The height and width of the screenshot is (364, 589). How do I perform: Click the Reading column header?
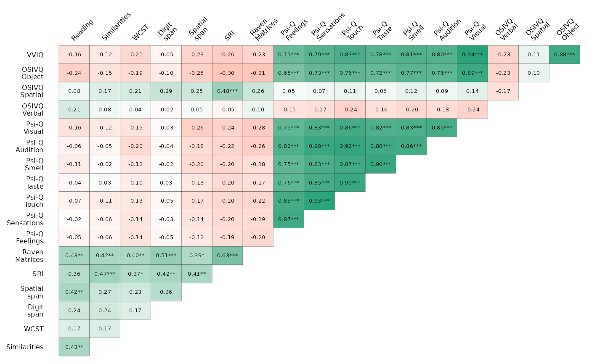[x=82, y=30]
